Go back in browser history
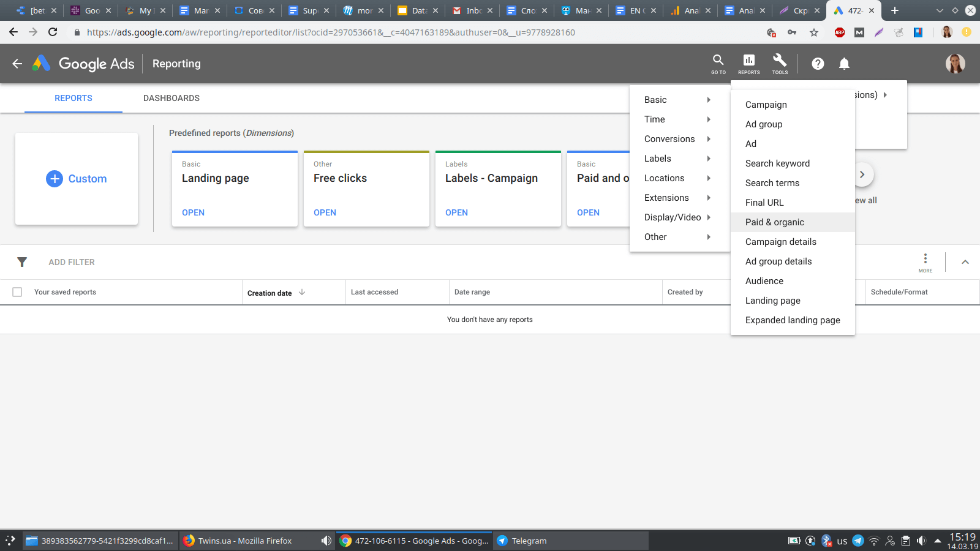The width and height of the screenshot is (980, 551). click(x=13, y=32)
